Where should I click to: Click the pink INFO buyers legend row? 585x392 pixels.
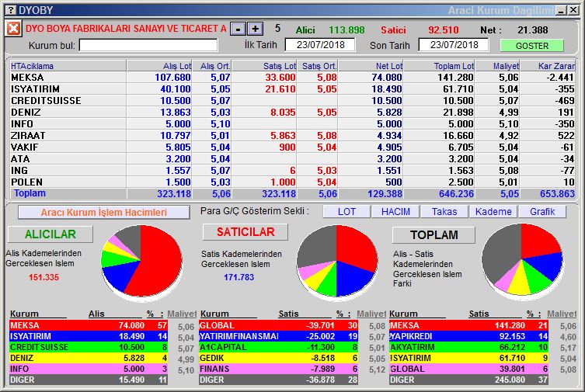click(89, 369)
